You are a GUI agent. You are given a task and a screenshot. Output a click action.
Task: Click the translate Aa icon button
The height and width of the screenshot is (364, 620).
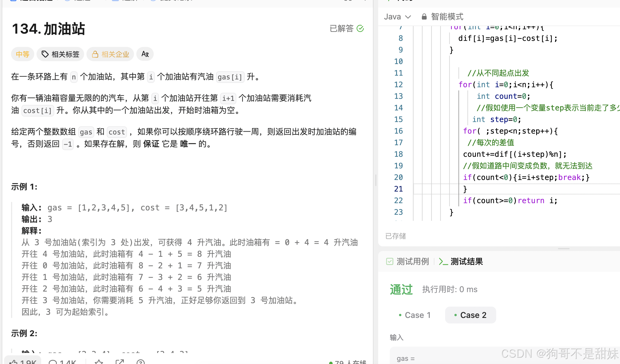coord(145,54)
